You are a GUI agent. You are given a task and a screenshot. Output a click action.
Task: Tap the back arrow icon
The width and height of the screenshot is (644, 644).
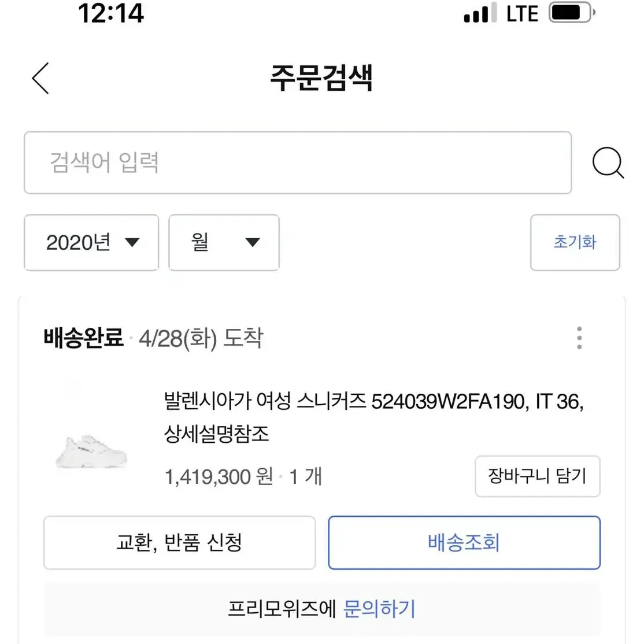click(40, 79)
